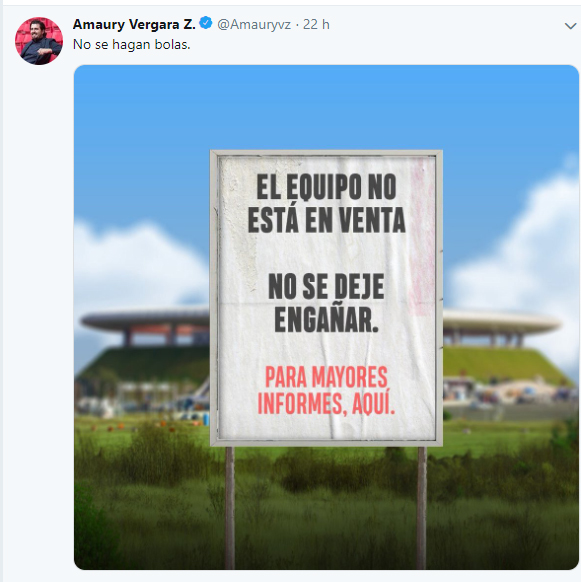Open the Amaury Vergara Z. display name link
The height and width of the screenshot is (582, 581).
click(x=134, y=24)
